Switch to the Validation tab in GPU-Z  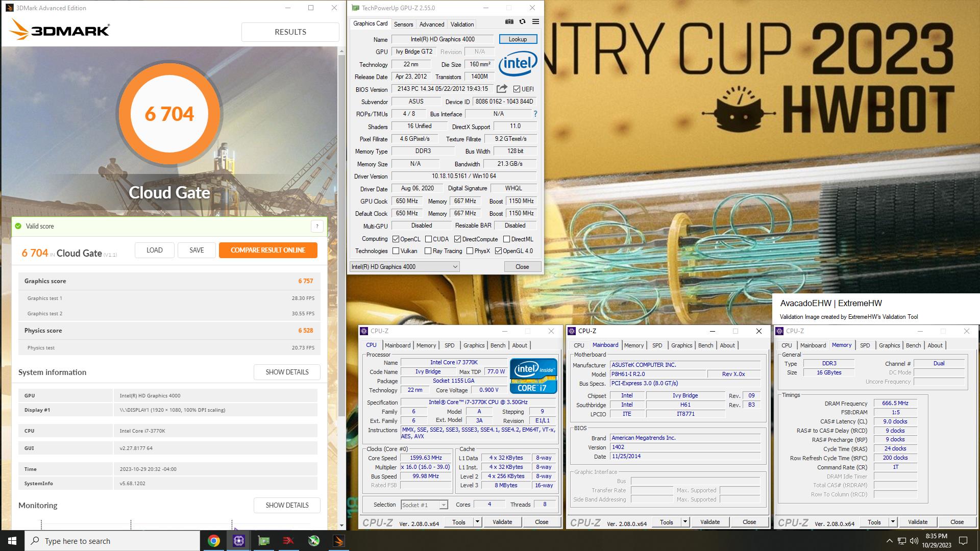pyautogui.click(x=462, y=24)
